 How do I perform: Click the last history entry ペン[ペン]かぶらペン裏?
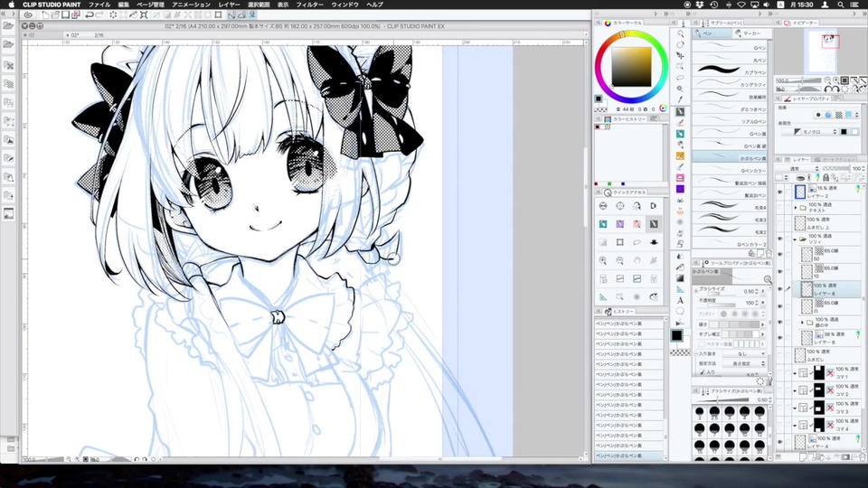click(x=629, y=455)
